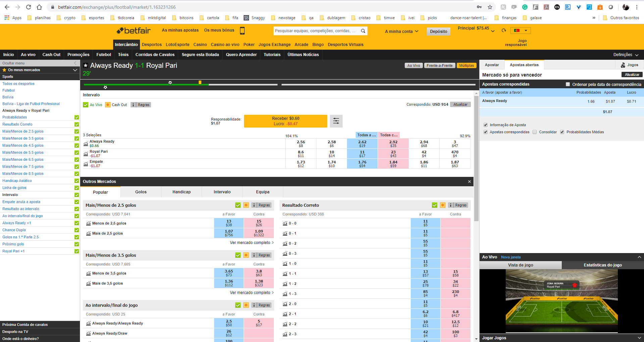Click search field Pesquisar equipas
Image resolution: width=644 pixels, height=342 pixels.
pos(315,31)
